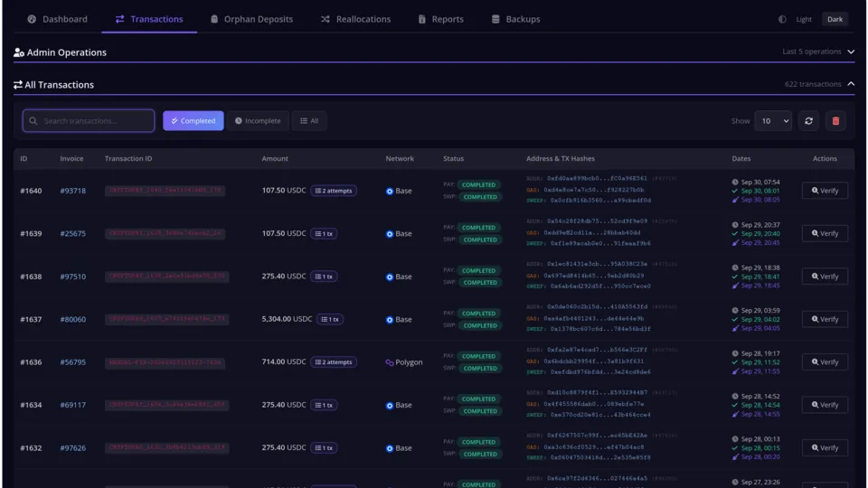868x488 pixels.
Task: Expand 1 tx badge for #1638
Action: point(324,277)
